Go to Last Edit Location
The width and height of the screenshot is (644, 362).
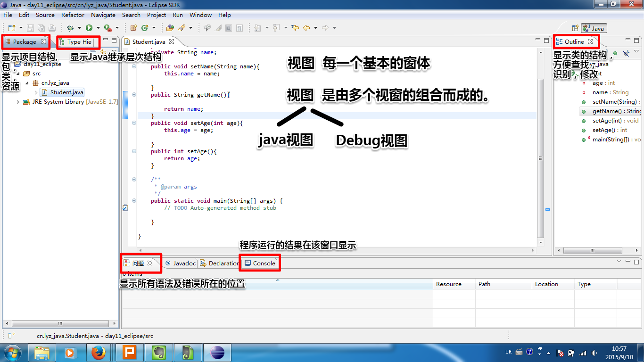click(x=295, y=28)
